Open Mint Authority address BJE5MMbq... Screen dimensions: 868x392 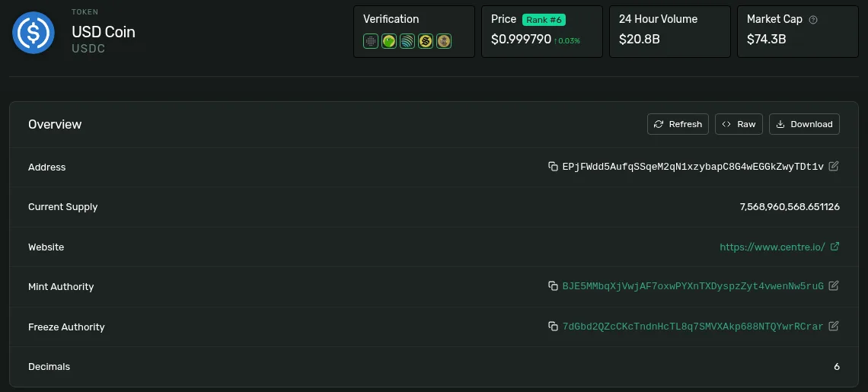[x=693, y=286]
